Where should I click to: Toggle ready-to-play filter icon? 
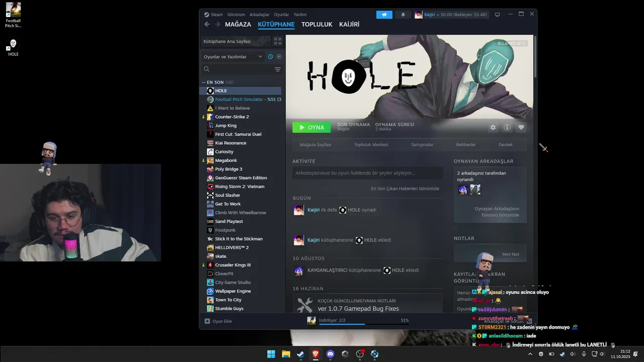tap(279, 57)
